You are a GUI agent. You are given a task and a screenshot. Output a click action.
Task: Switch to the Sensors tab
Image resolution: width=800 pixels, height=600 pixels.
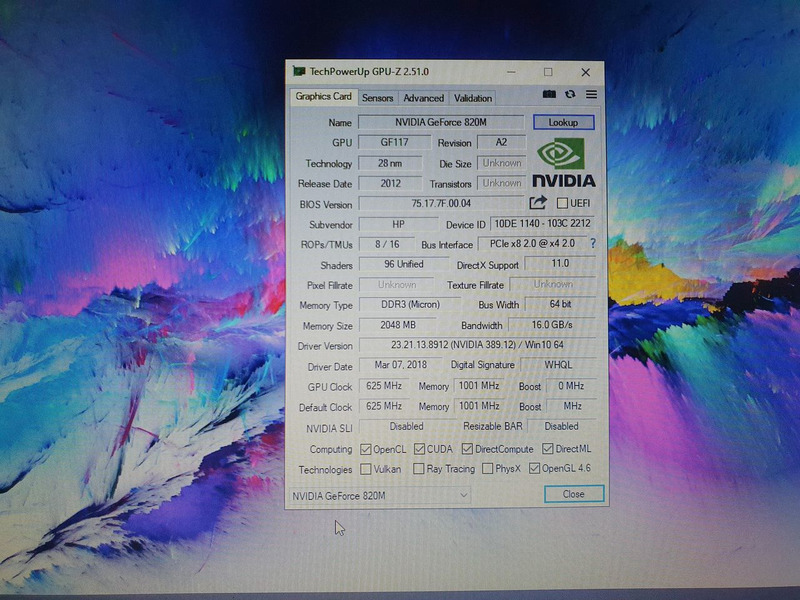pyautogui.click(x=378, y=98)
